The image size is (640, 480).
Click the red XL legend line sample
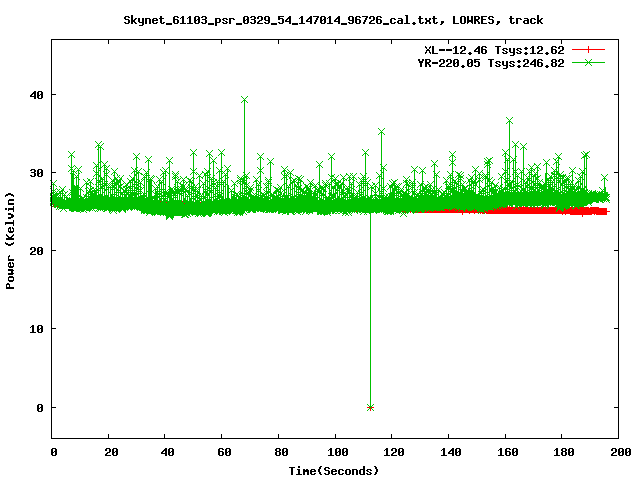coord(589,49)
